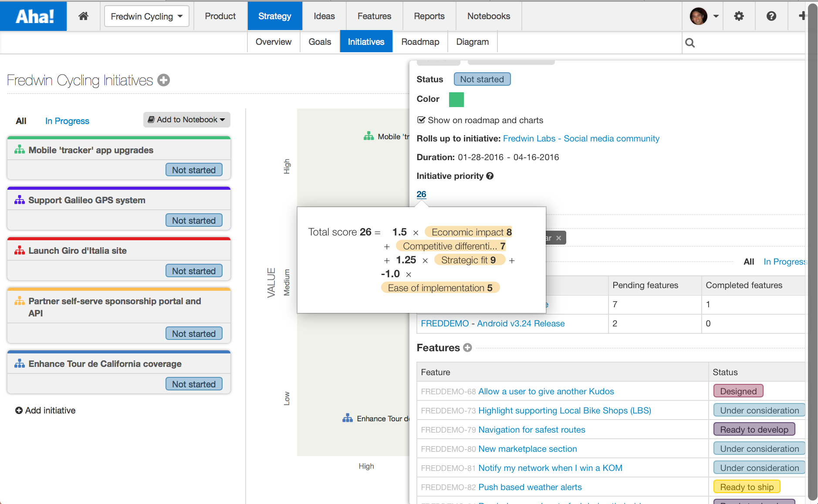Follow the Fredwin Labs - Social media community link
The height and width of the screenshot is (504, 818).
click(581, 138)
